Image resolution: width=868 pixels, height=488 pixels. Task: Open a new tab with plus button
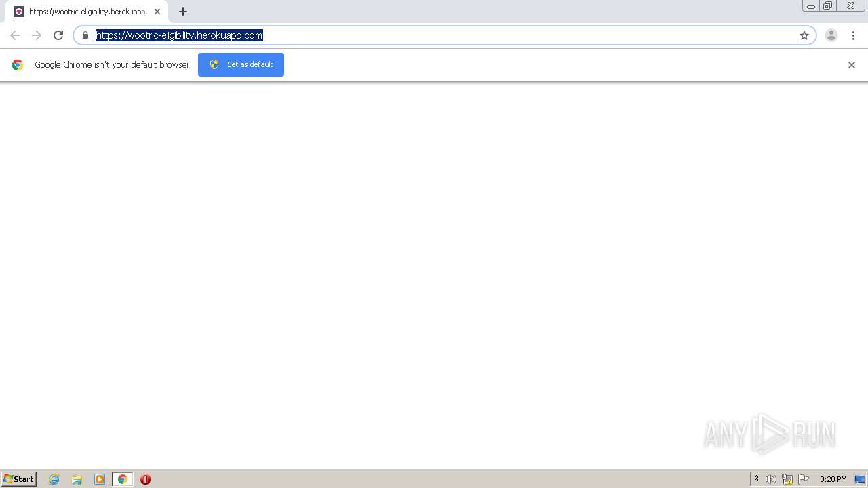click(183, 12)
